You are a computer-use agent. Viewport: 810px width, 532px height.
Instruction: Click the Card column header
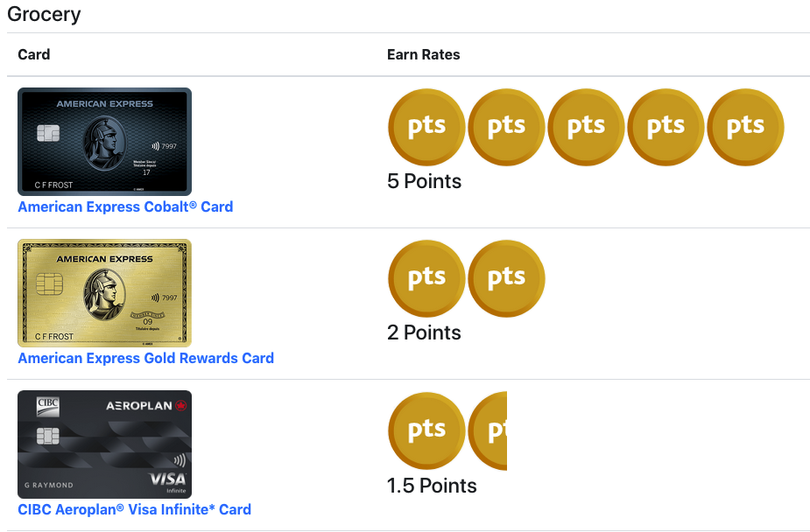click(34, 55)
